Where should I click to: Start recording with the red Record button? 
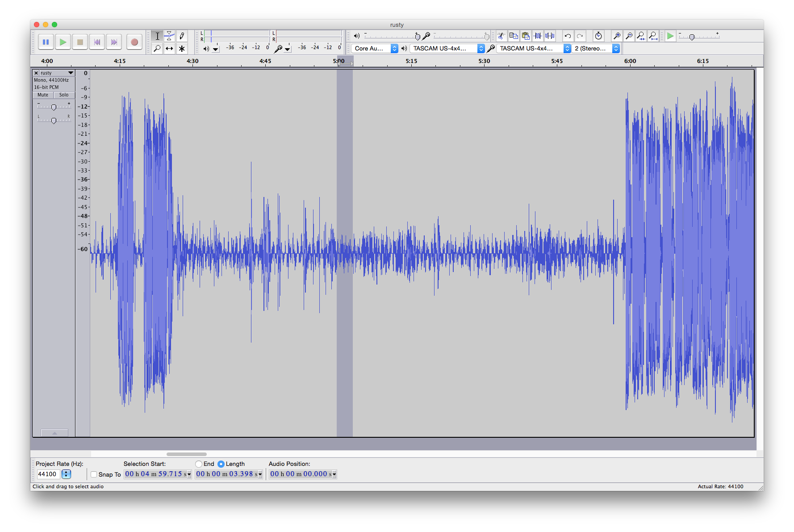click(134, 42)
